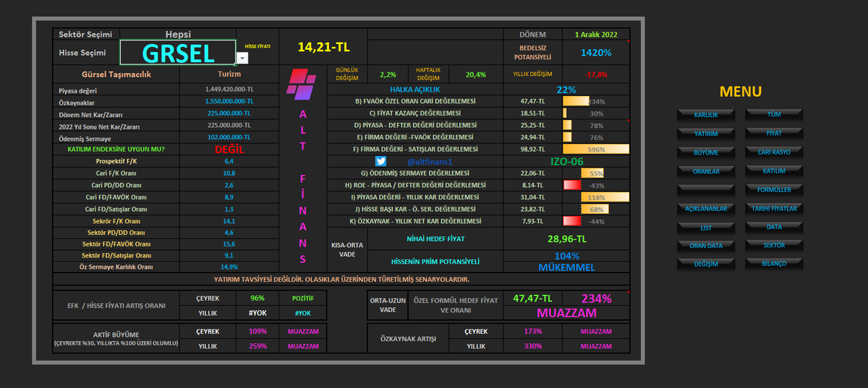The height and width of the screenshot is (388, 868).
Task: Open TARİHİ FİYATLAR menu button
Action: point(774,208)
